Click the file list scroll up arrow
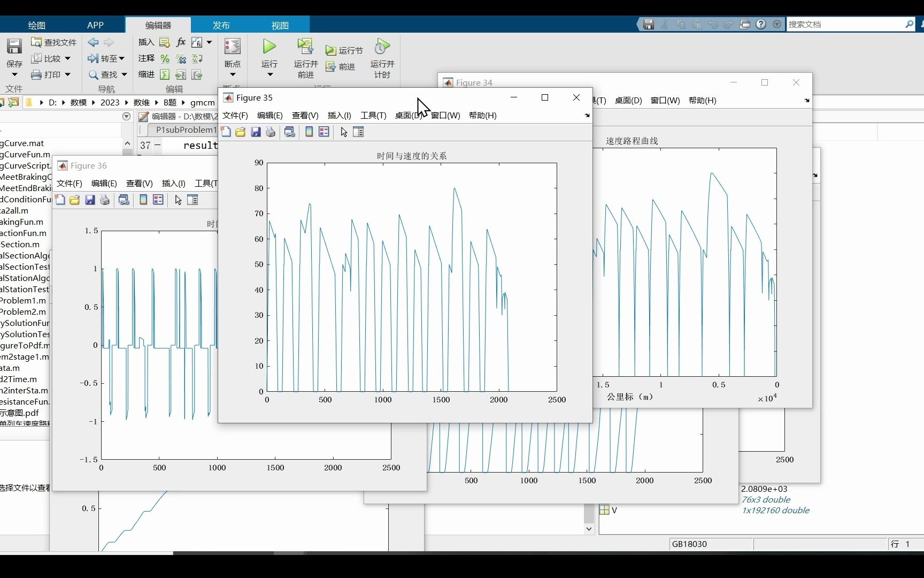Screen dimensions: 924x578 (127, 143)
